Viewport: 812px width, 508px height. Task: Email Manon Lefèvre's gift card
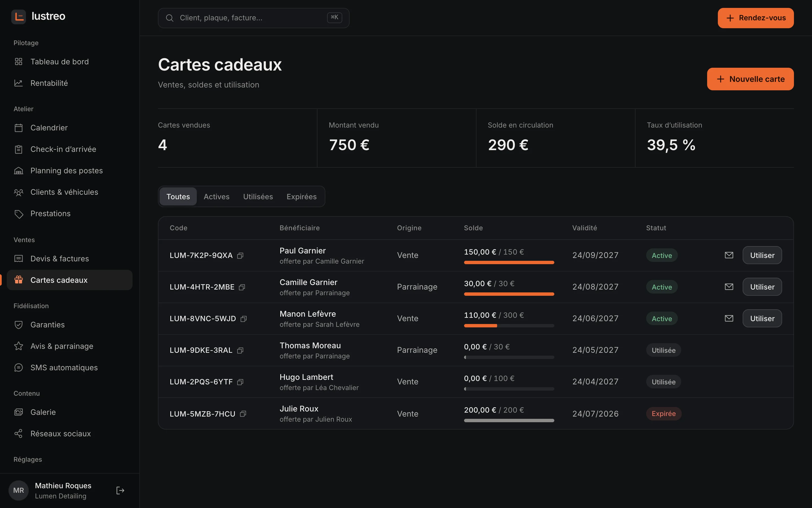[729, 319]
